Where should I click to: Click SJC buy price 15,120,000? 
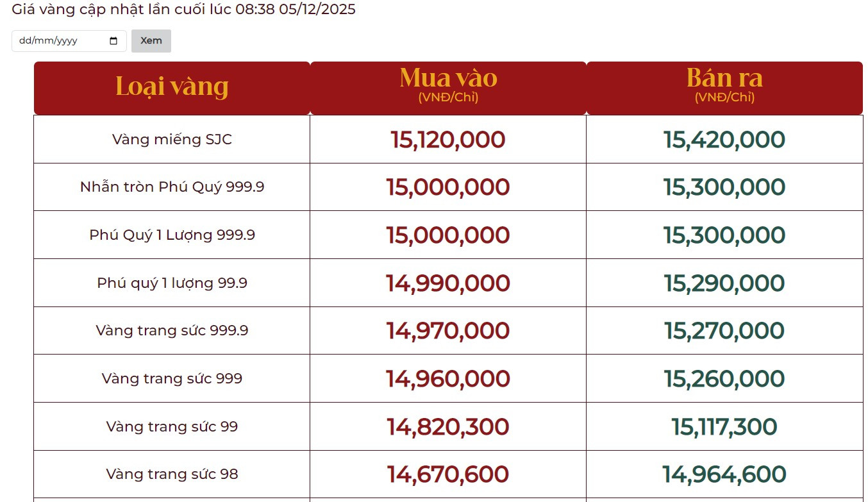click(x=448, y=140)
